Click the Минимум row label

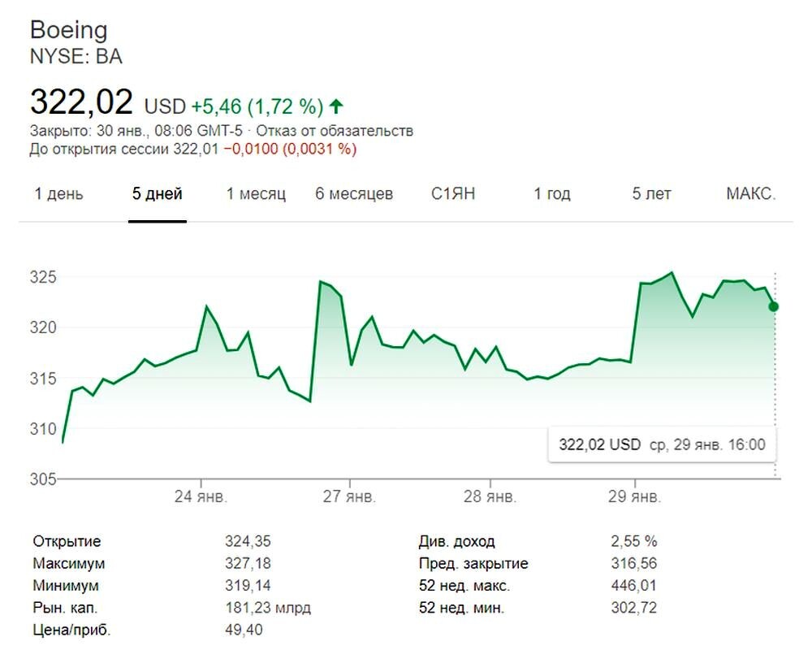coord(66,586)
